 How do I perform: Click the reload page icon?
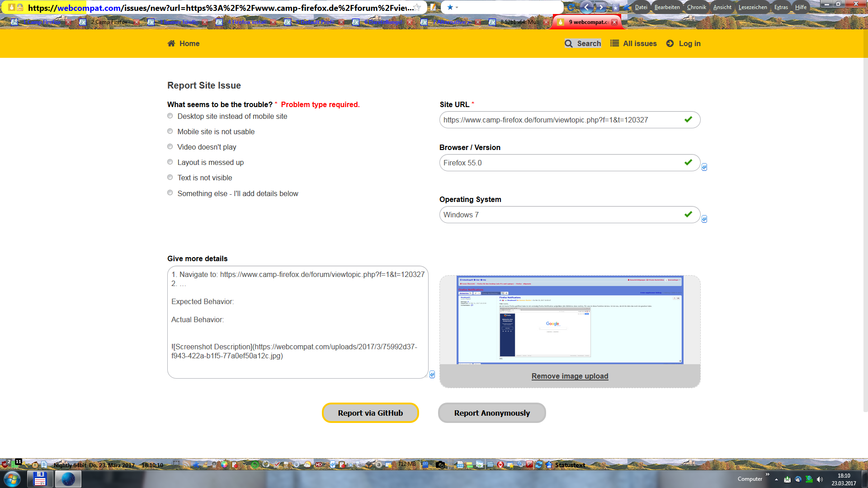tap(571, 7)
